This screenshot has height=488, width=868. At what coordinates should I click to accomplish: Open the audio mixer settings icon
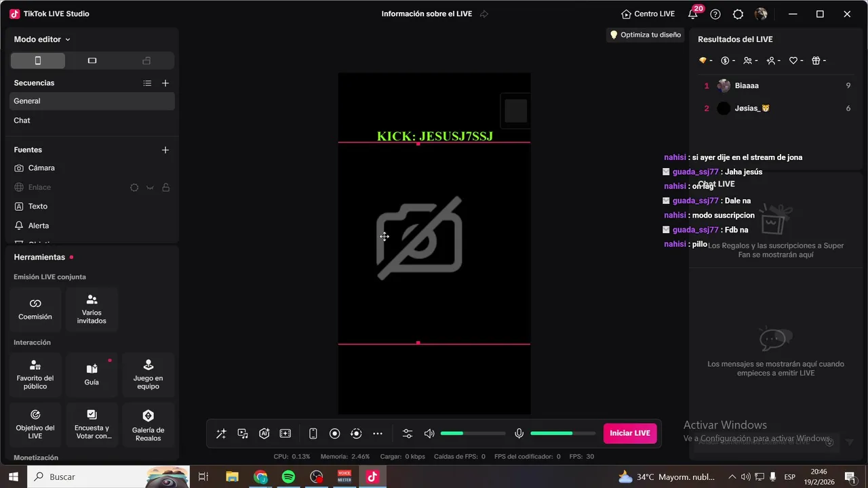point(408,434)
